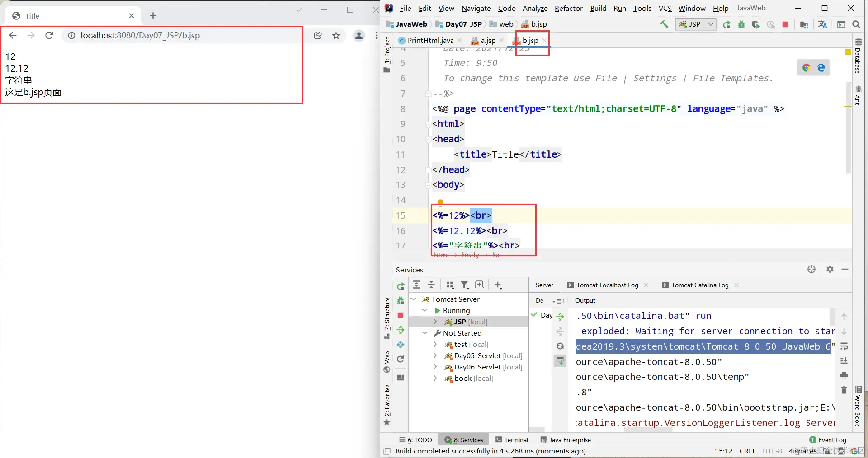Open the Refactor menu
868x458 pixels.
(x=568, y=8)
